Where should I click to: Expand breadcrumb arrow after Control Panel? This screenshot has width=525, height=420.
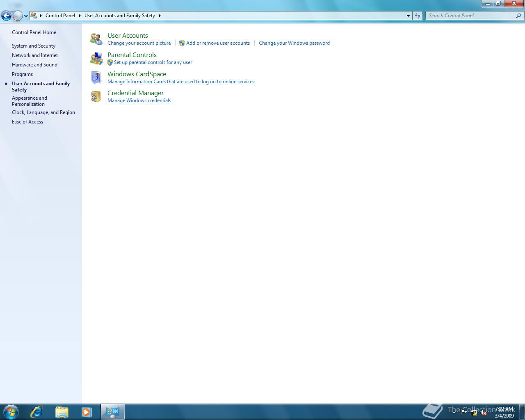(x=80, y=16)
